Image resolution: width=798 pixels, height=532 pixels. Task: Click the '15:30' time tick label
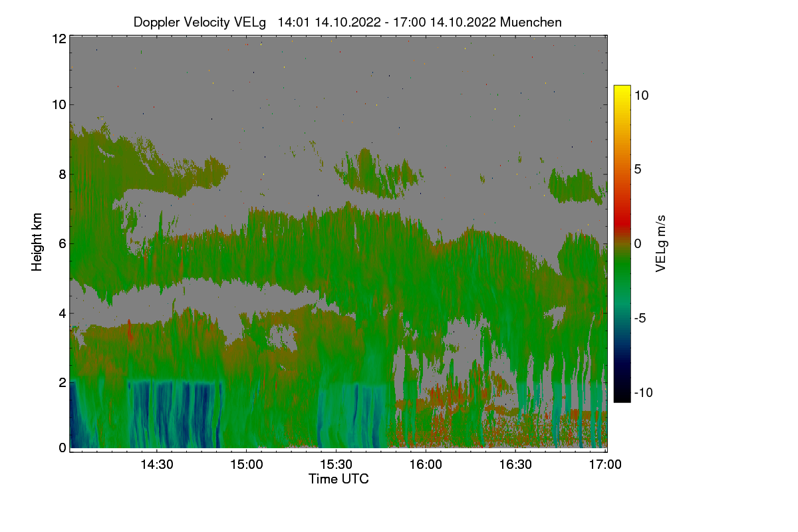point(336,464)
